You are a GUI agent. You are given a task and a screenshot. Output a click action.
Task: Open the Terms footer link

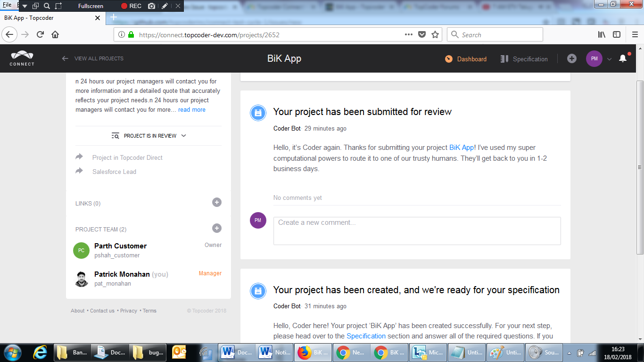149,311
